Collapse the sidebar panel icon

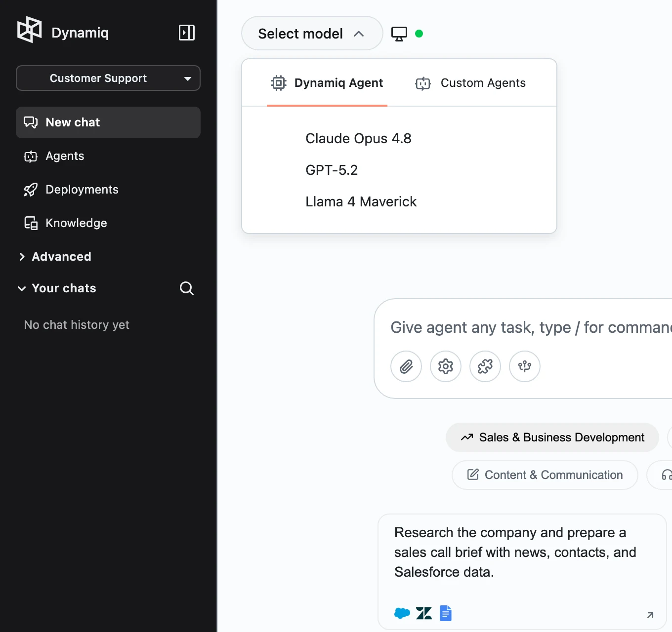pos(187,33)
